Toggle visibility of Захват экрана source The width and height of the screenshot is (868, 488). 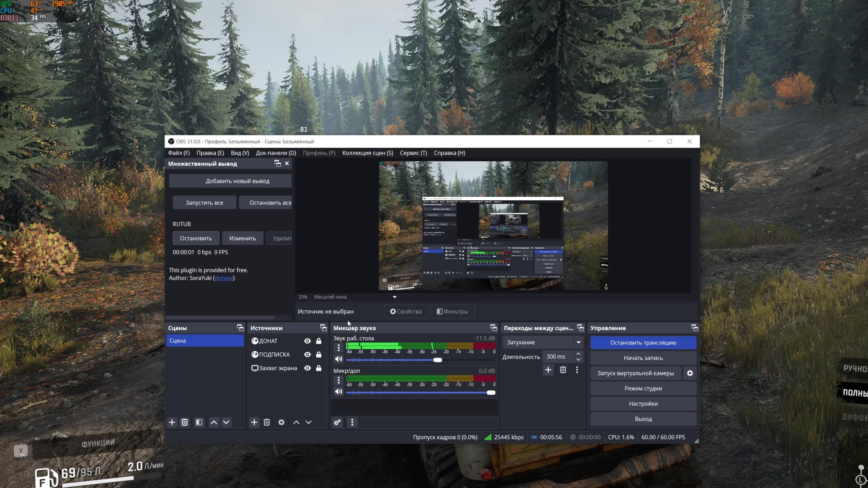click(307, 368)
